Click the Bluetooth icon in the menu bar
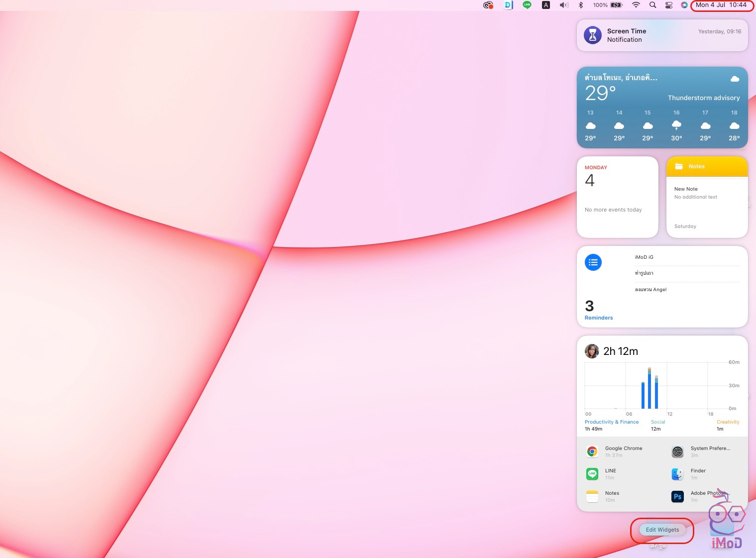The image size is (756, 558). pyautogui.click(x=580, y=5)
